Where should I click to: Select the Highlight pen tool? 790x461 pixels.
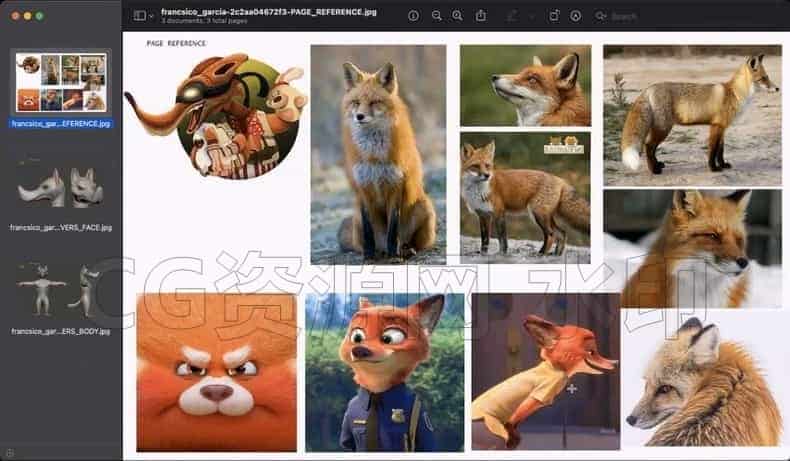coord(512,16)
